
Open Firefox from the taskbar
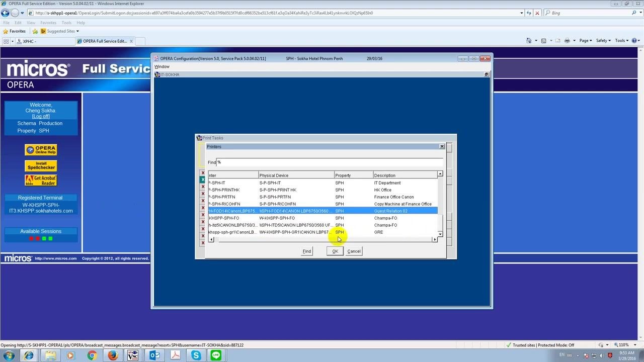(x=112, y=355)
